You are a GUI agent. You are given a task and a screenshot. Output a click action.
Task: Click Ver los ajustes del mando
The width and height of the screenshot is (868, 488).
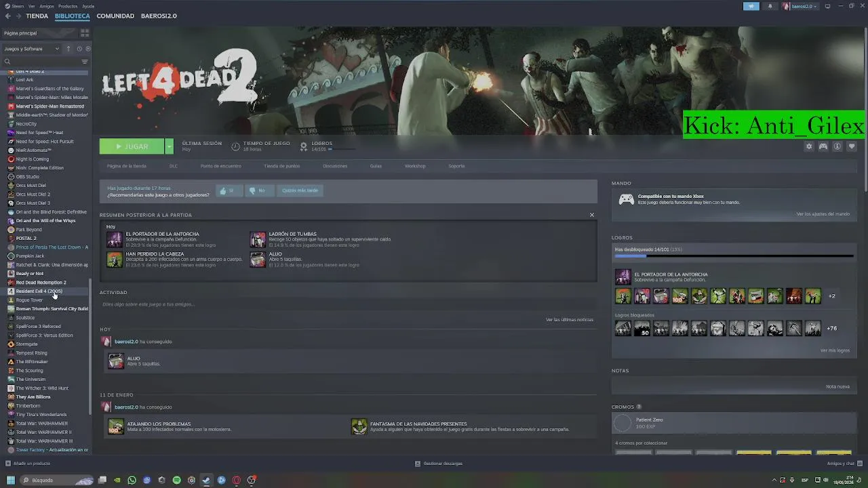pos(823,214)
